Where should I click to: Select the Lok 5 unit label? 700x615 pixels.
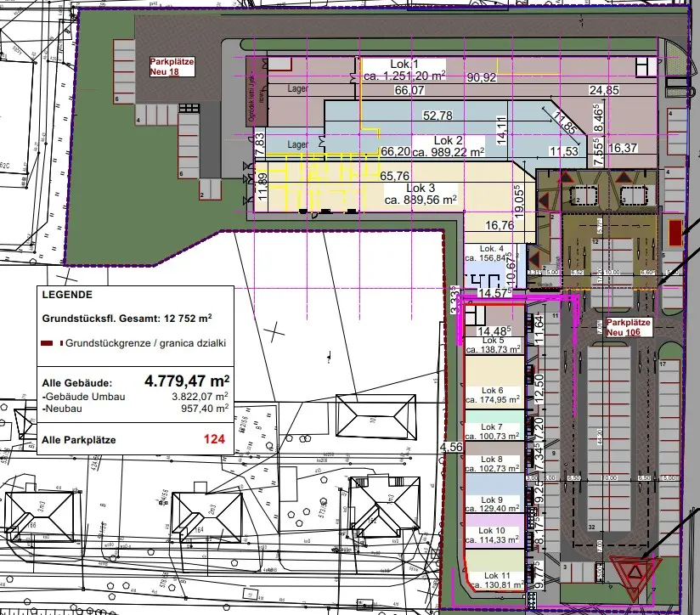(x=492, y=345)
